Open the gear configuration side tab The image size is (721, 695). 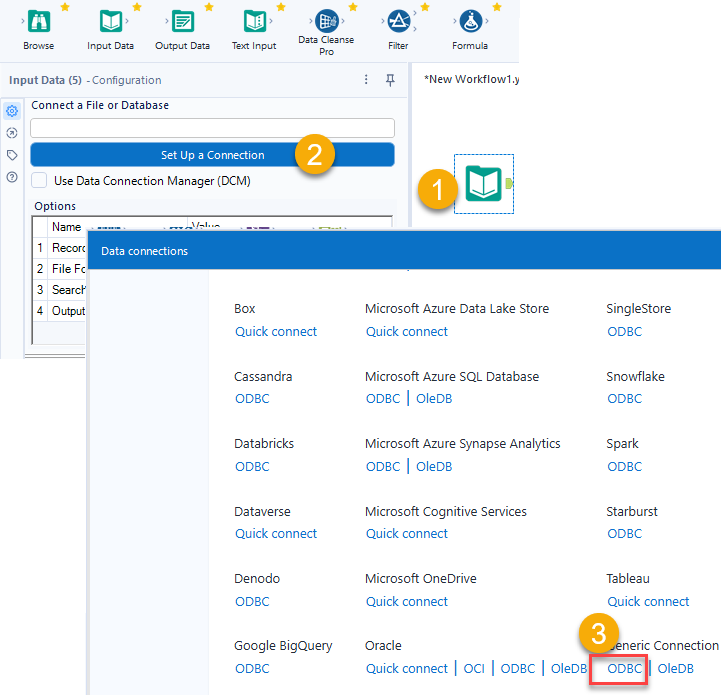pos(12,111)
